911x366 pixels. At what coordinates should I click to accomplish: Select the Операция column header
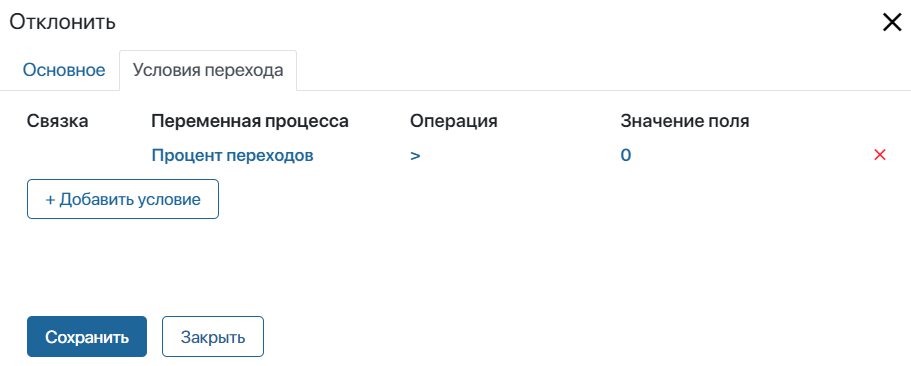tap(454, 121)
